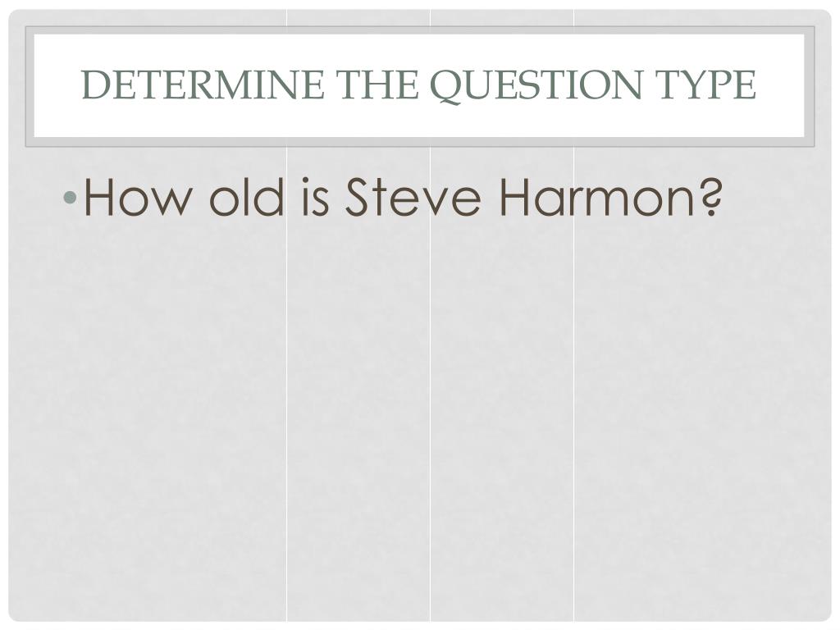Click the word DETERMINE in the title

point(203,84)
